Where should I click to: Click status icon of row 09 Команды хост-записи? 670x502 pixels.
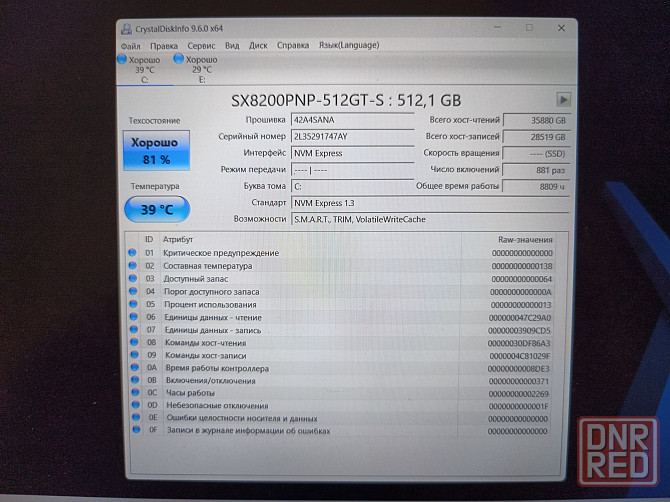pyautogui.click(x=135, y=355)
